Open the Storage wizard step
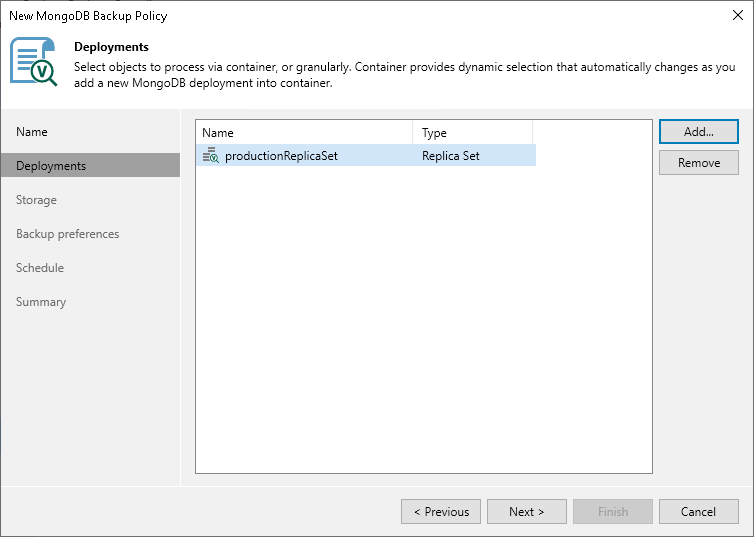The height and width of the screenshot is (537, 754). 37,200
